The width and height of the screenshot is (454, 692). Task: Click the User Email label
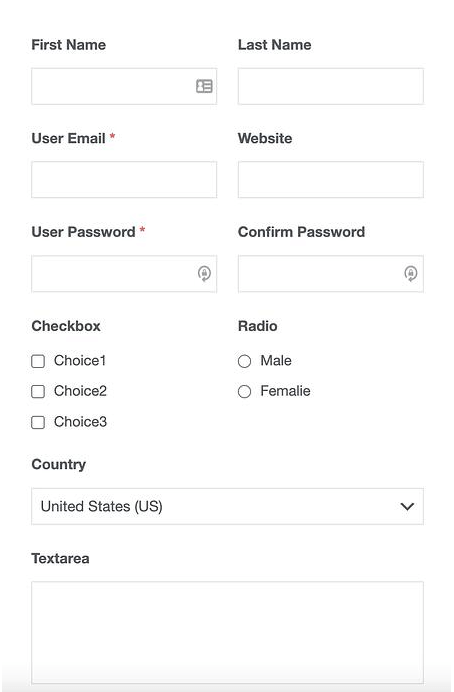pos(68,138)
